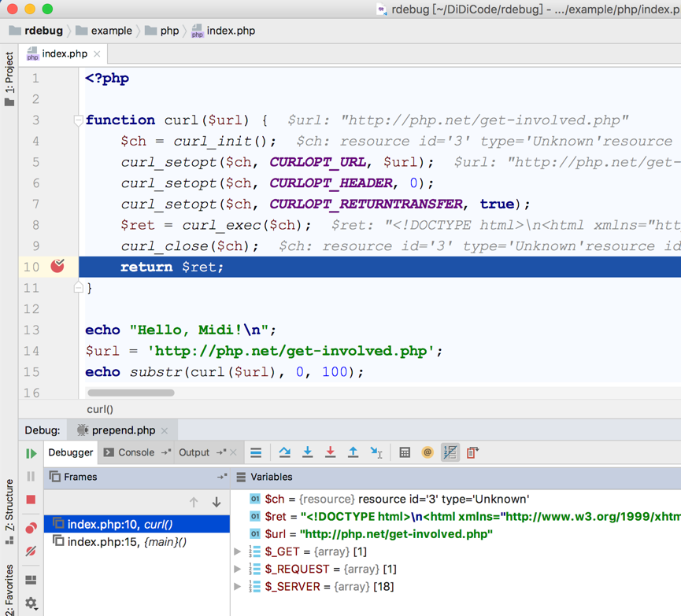
Task: Close the prepend.php debug tab
Action: click(165, 430)
